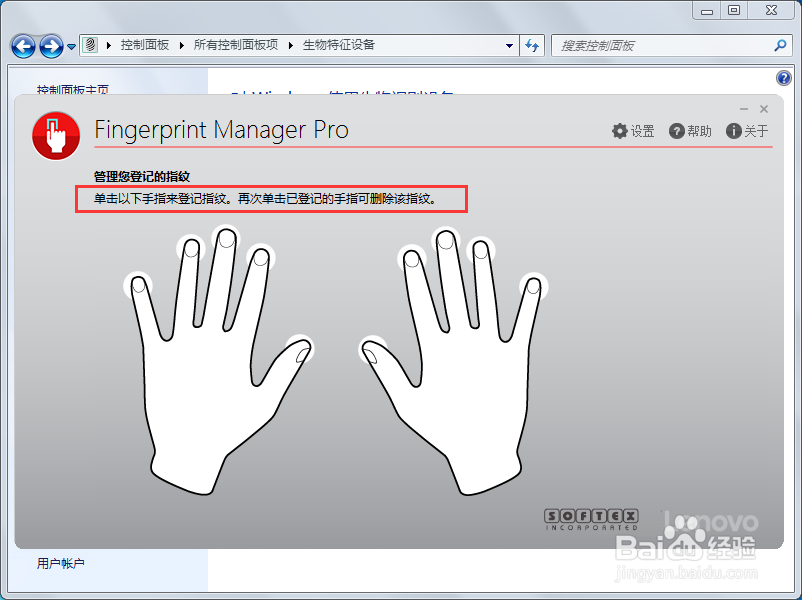
Task: Maximize the control panel window
Action: 734,10
